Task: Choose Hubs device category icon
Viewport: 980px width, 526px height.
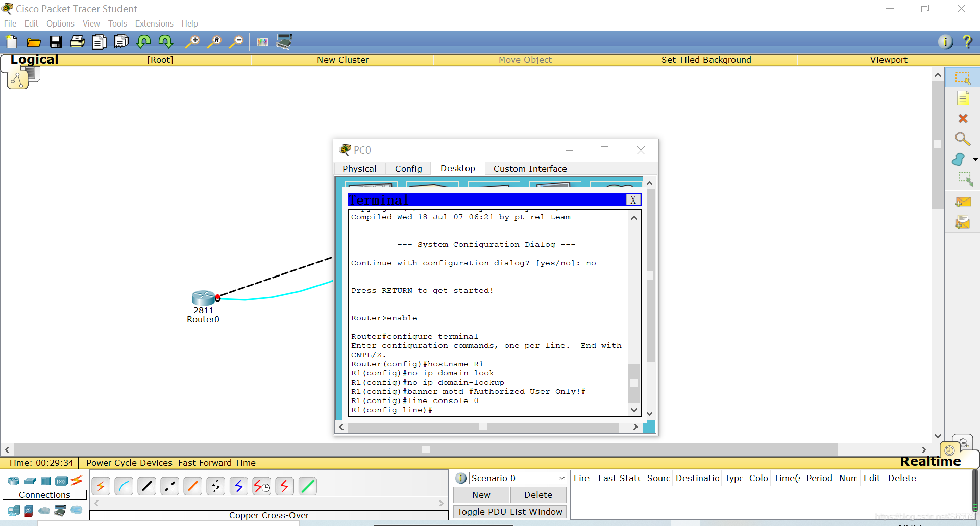Action: 46,481
